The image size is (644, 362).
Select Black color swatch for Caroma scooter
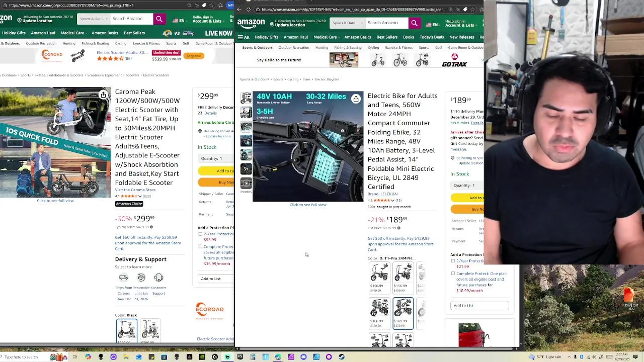point(126,330)
